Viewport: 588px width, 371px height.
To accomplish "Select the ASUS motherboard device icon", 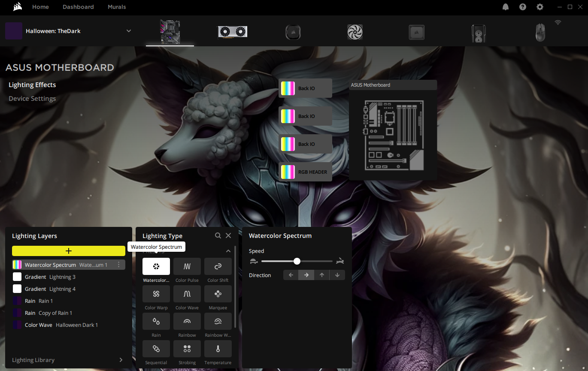I will tap(170, 32).
